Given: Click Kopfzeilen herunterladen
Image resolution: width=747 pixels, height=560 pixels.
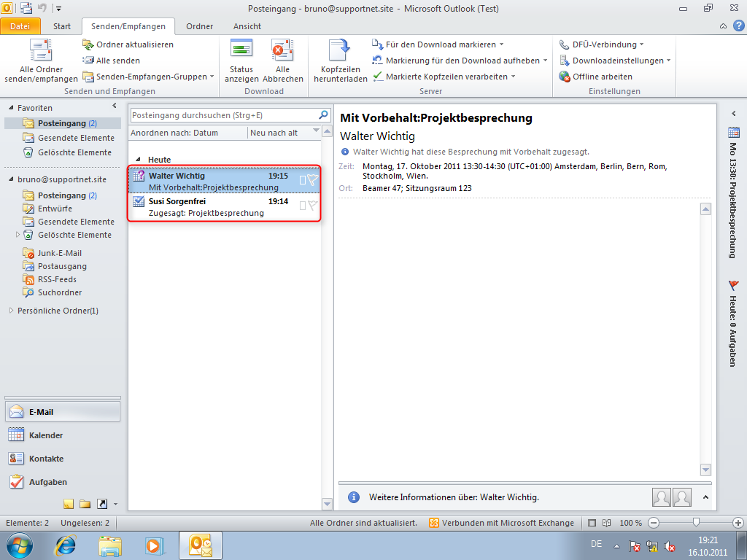Looking at the screenshot, I should 340,62.
